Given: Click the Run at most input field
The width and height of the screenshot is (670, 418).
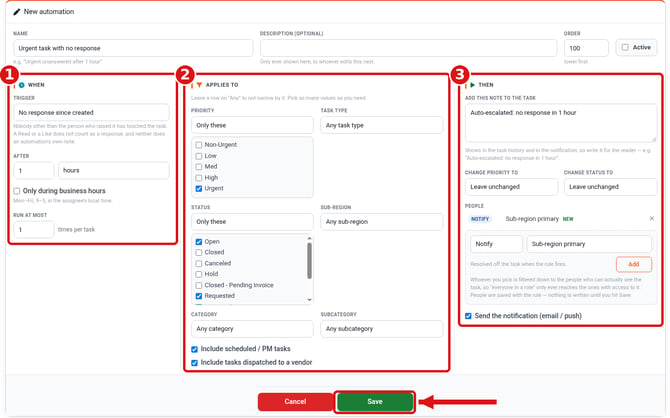Looking at the screenshot, I should pyautogui.click(x=34, y=230).
